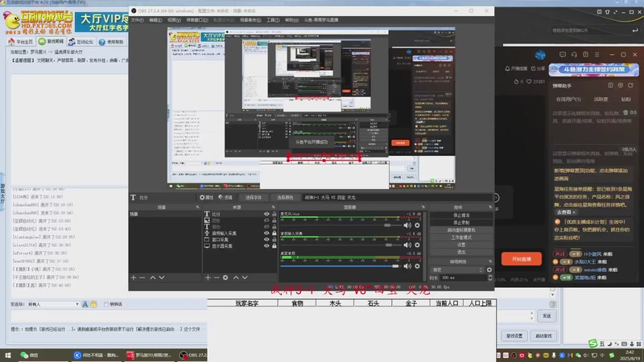The image size is (644, 362).
Task: Hide the 音频输入采集 source
Action: click(266, 233)
